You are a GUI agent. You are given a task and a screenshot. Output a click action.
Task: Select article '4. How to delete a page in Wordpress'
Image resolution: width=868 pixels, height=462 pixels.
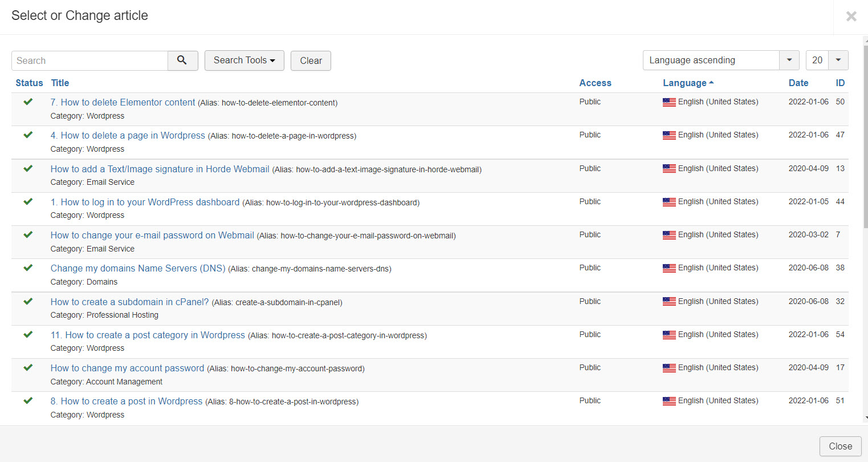click(x=128, y=135)
